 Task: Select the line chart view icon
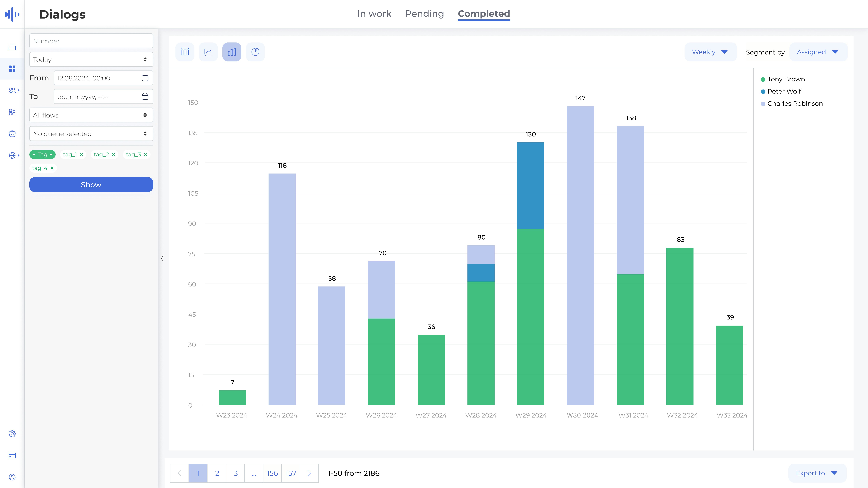point(208,52)
